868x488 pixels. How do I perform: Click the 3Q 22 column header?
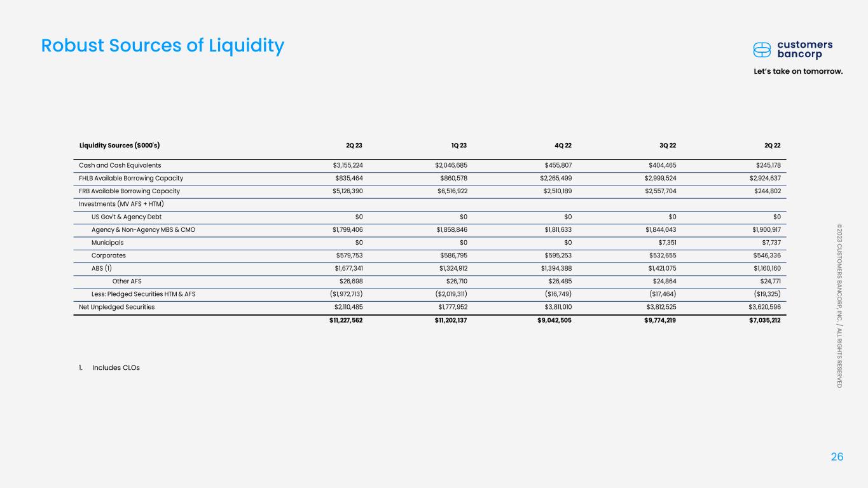point(668,145)
